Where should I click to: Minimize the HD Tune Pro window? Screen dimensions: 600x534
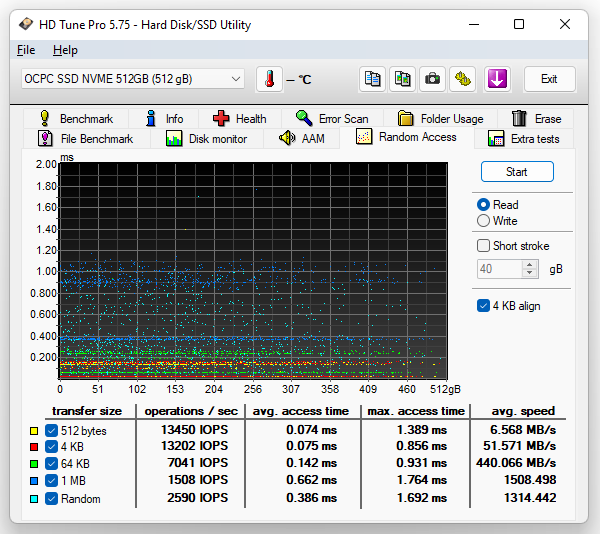click(474, 24)
